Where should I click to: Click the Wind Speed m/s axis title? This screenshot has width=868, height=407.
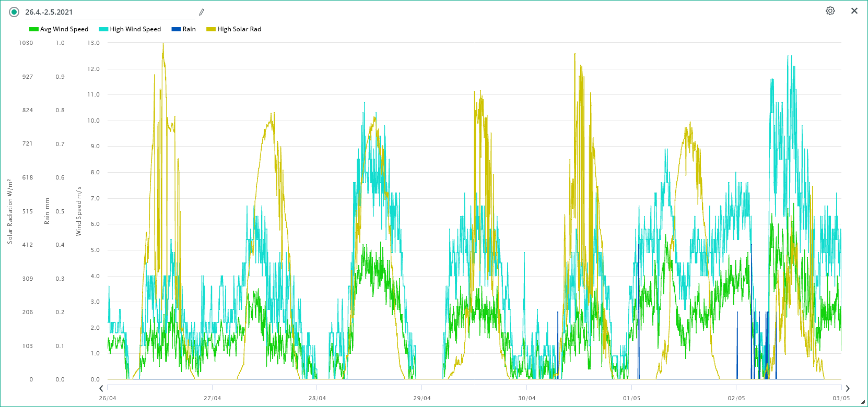(x=79, y=211)
